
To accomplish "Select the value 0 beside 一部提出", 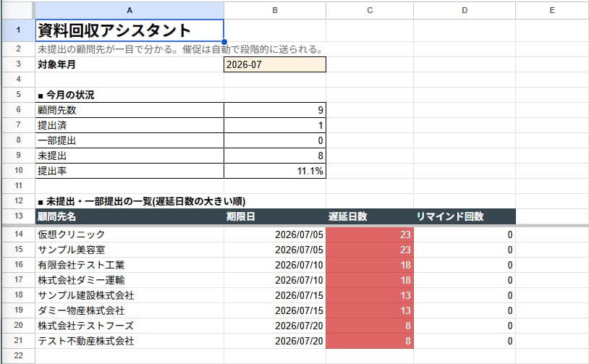I will tap(275, 140).
